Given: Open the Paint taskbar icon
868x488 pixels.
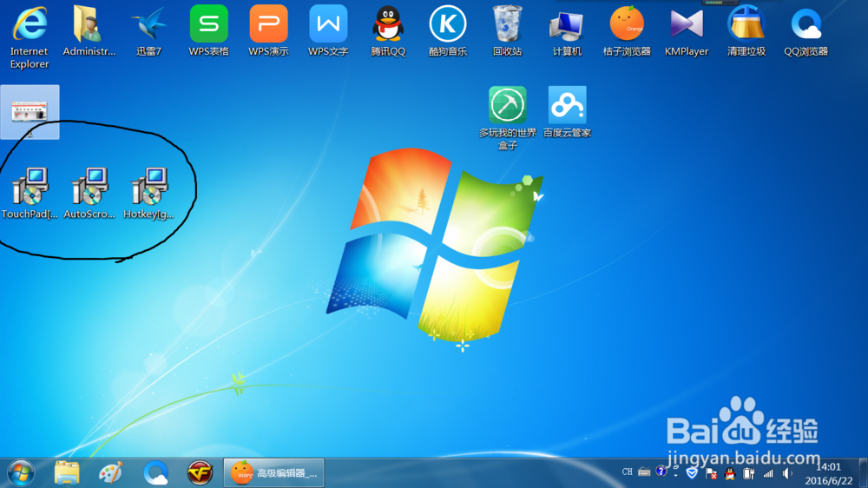Looking at the screenshot, I should [111, 473].
